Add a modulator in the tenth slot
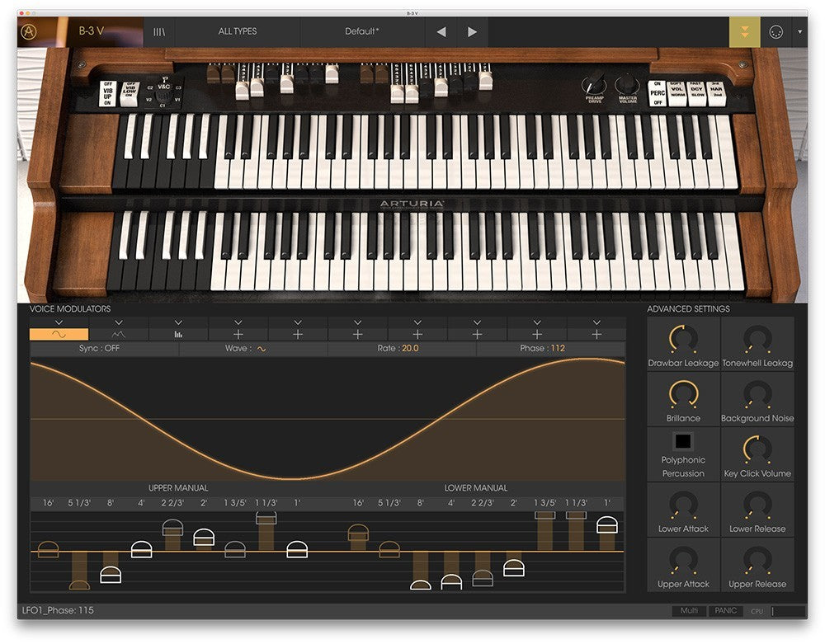This screenshot has width=825, height=644. [596, 334]
